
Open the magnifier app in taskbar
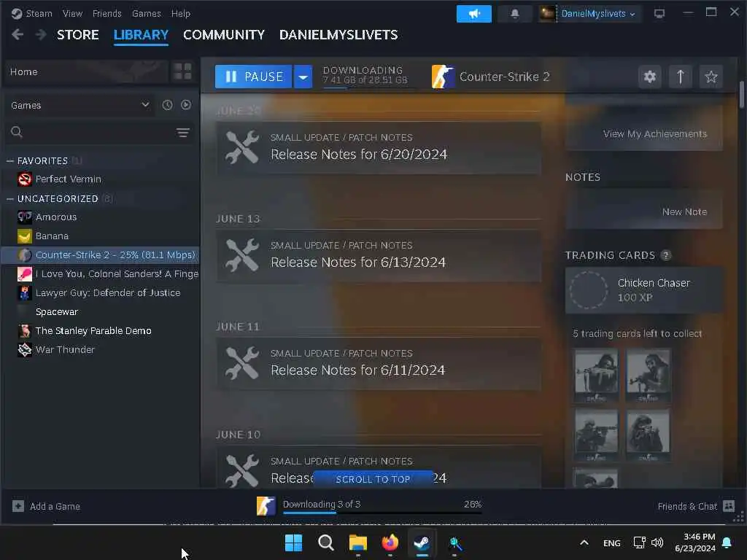454,542
